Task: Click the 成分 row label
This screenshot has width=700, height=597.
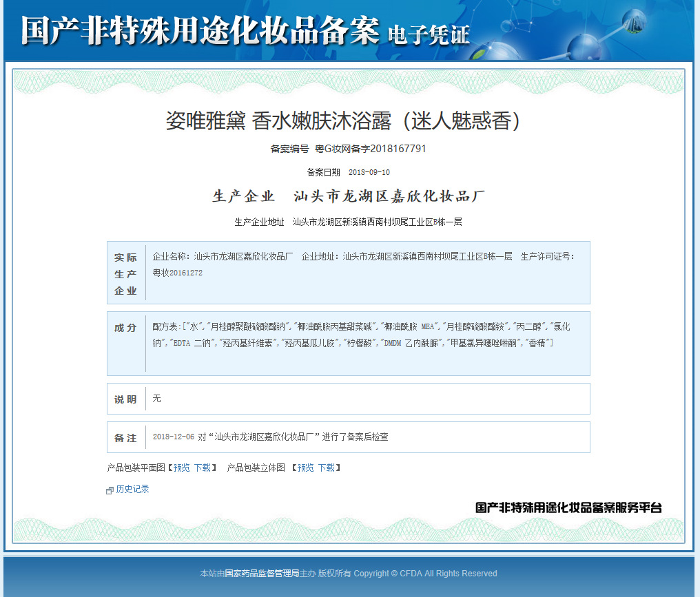Action: pos(125,328)
